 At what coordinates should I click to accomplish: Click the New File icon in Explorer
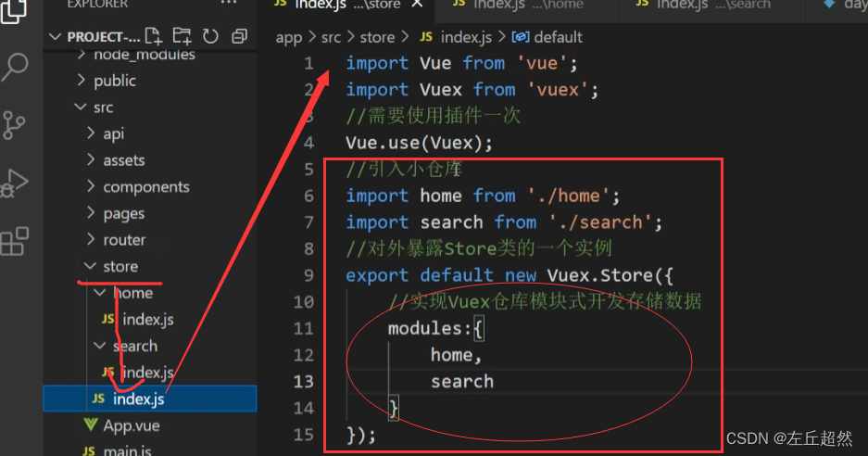[x=154, y=36]
